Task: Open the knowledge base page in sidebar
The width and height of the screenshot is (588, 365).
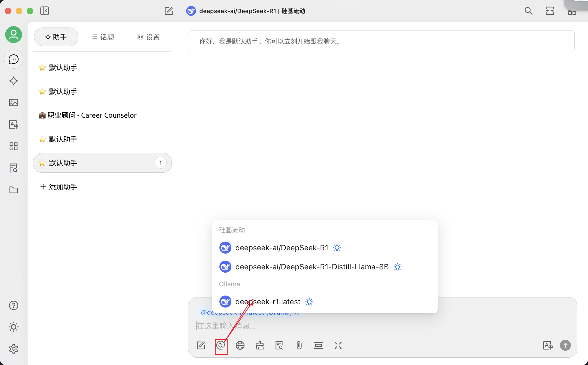Action: [14, 168]
